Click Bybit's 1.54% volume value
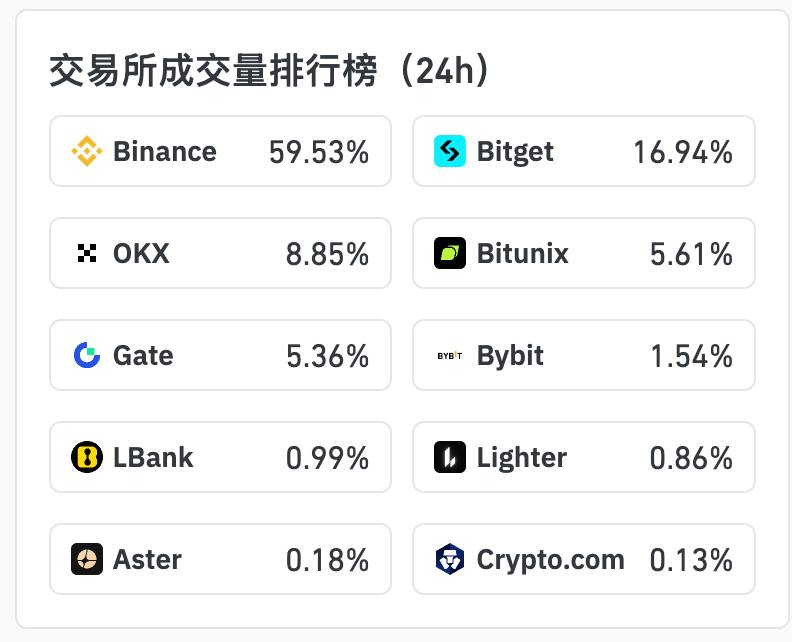792x642 pixels. [691, 356]
